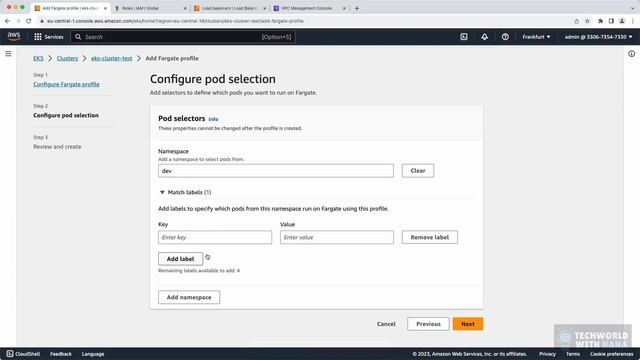This screenshot has width=640, height=360.
Task: Open the browser extensions puzzle icon
Action: tap(600, 21)
